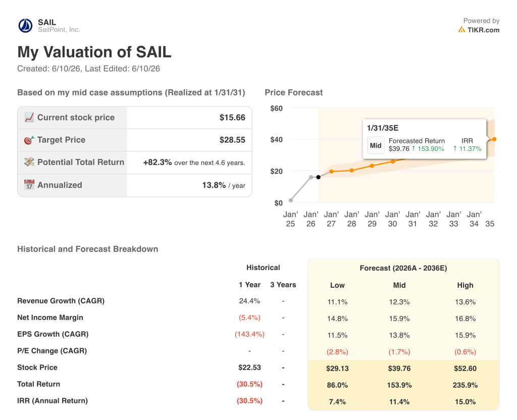Screen dimensions: 517x420
Task: Click the (143.4%) EPS growth value
Action: (x=249, y=334)
